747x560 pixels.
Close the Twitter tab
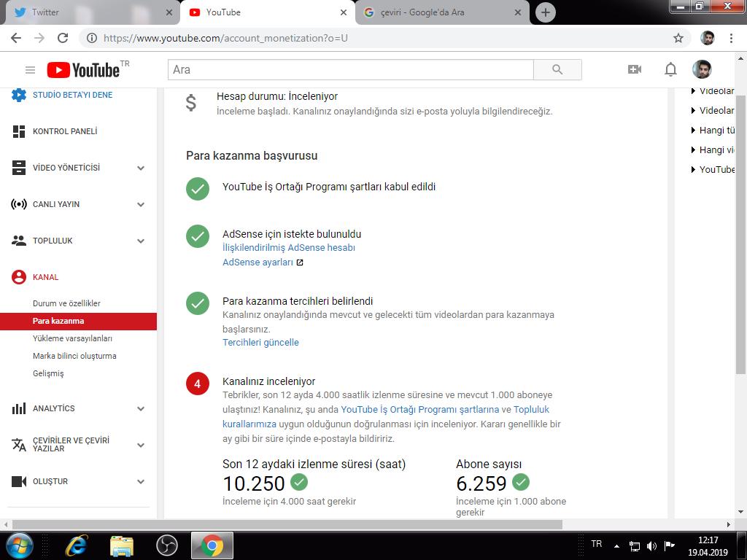(169, 13)
